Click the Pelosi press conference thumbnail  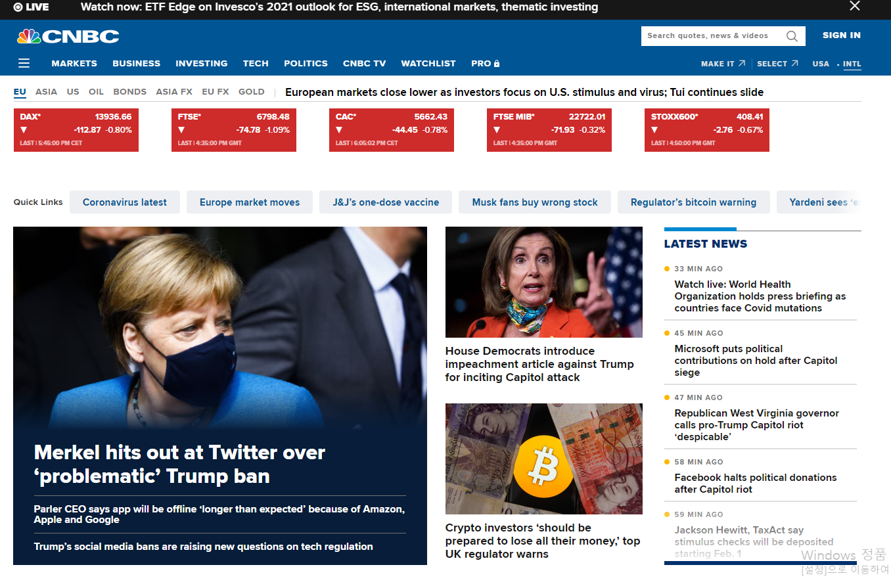[544, 283]
